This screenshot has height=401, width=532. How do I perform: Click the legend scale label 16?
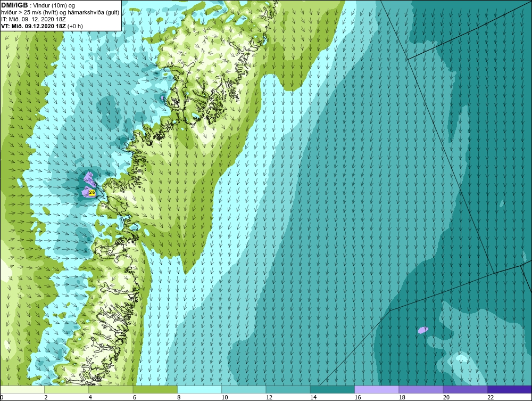click(x=358, y=398)
